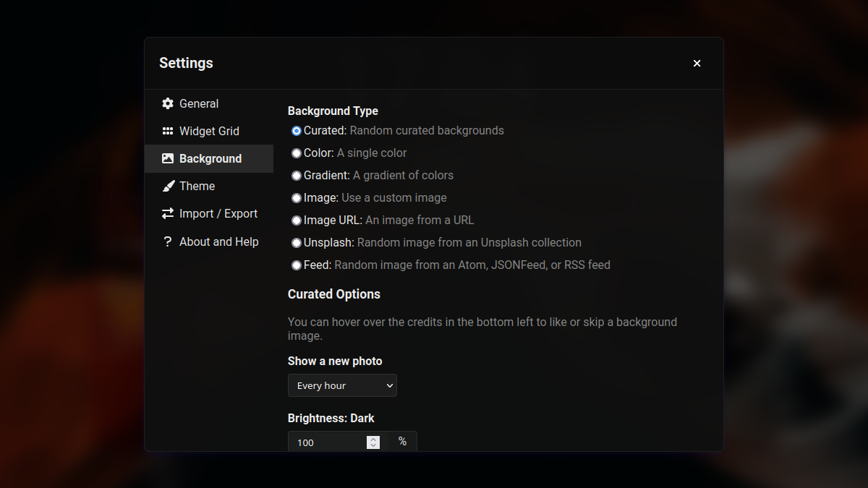Click the Theme paintbrush icon
Image resolution: width=868 pixels, height=488 pixels.
tap(168, 186)
